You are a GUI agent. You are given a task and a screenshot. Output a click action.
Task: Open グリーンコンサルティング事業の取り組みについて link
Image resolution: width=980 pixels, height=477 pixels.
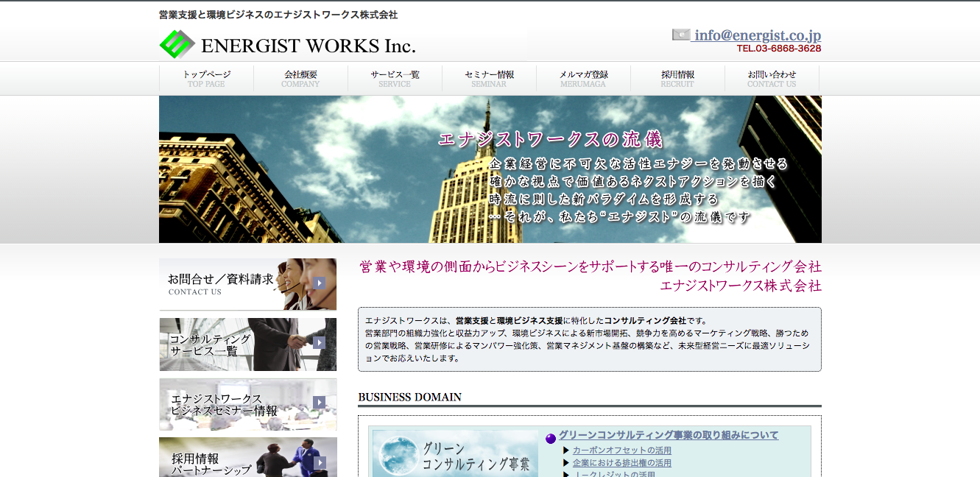pyautogui.click(x=669, y=435)
